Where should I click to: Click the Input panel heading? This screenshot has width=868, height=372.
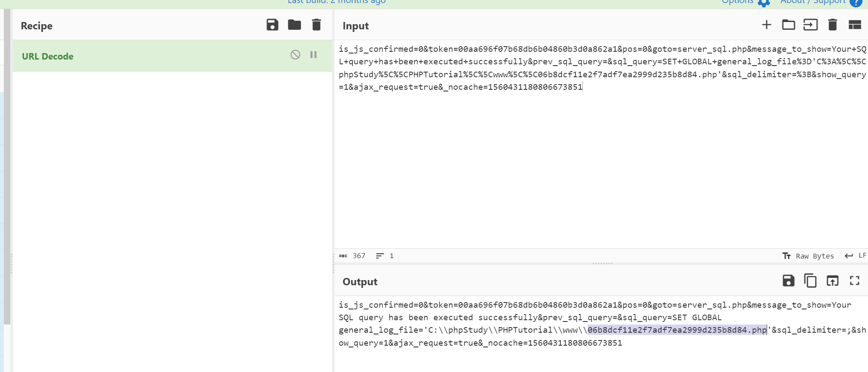[356, 26]
